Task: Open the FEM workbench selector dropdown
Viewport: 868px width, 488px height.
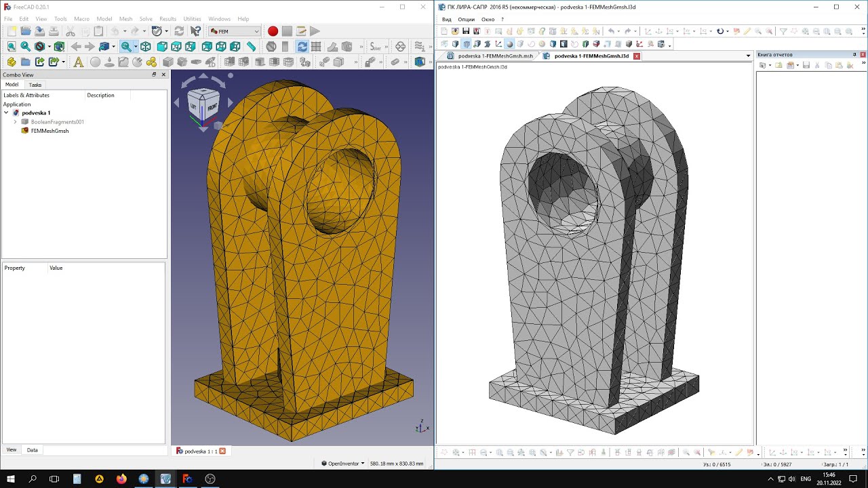Action: [236, 31]
